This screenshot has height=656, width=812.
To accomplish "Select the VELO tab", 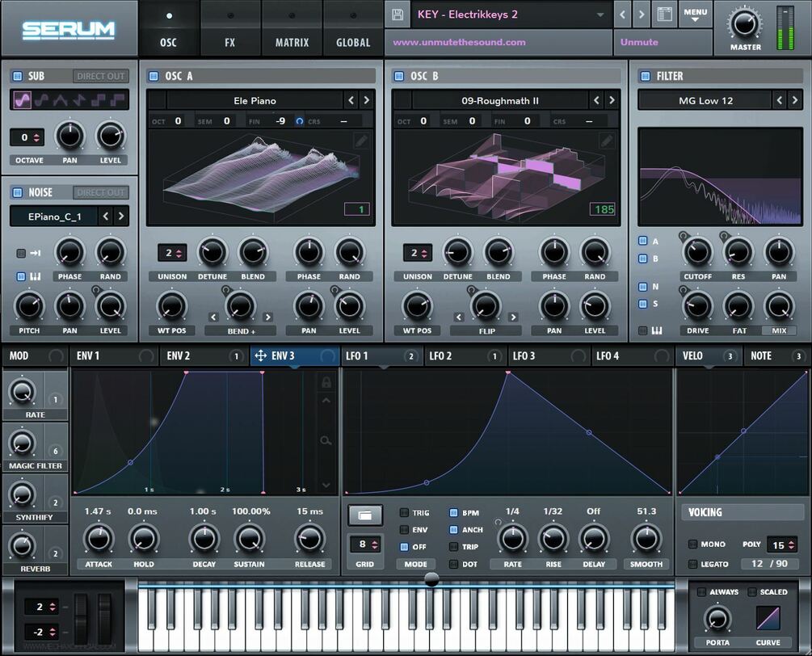I will 709,355.
